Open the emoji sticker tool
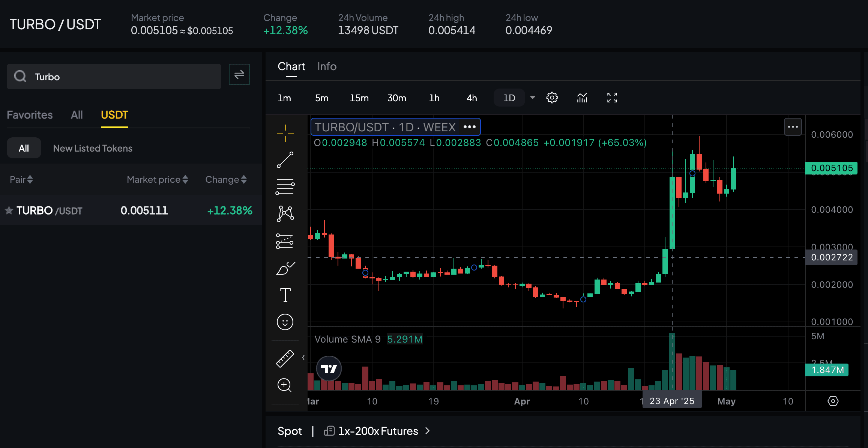The width and height of the screenshot is (868, 448). [x=285, y=322]
